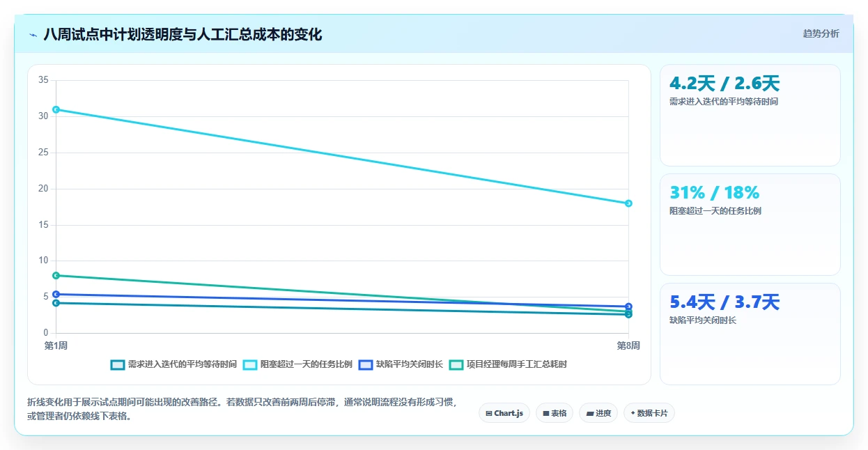
Task: Click the 趋势分析 label in header
Action: pyautogui.click(x=821, y=33)
